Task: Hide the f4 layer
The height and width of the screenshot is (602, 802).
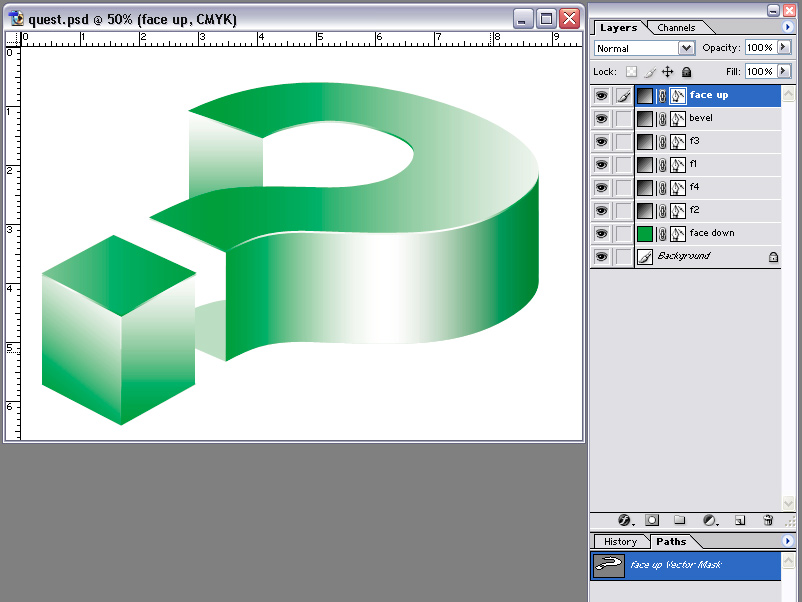Action: point(602,188)
